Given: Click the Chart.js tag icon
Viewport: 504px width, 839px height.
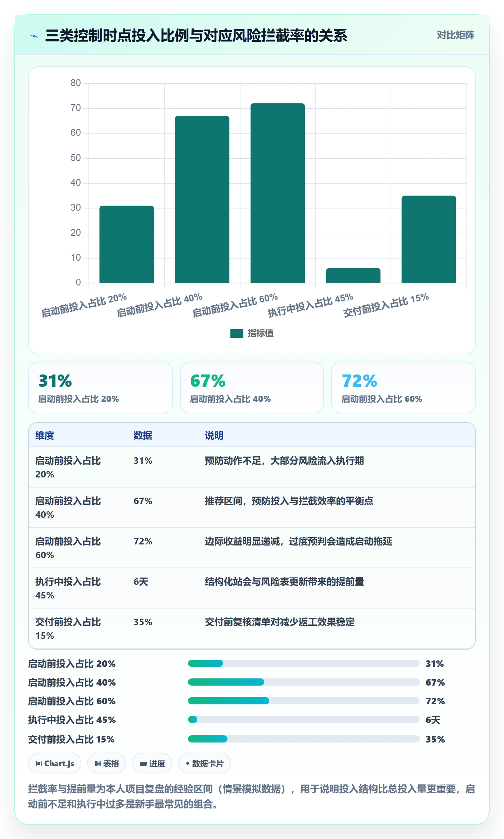Looking at the screenshot, I should (39, 763).
